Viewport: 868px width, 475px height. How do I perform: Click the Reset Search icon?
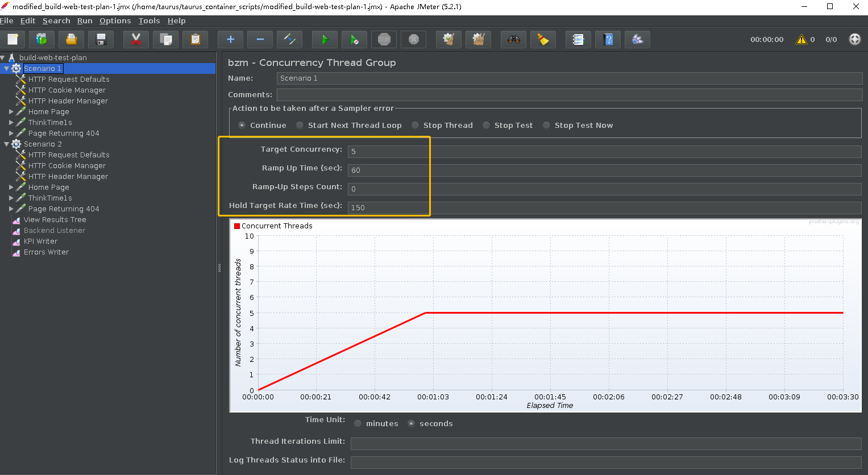(543, 39)
